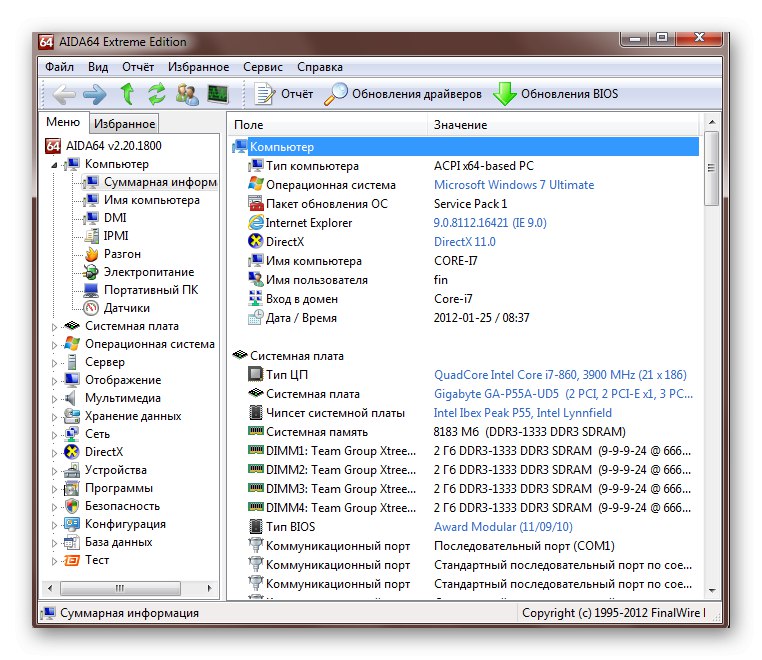This screenshot has height=660, width=762.
Task: Click the users icon in toolbar
Action: [187, 94]
